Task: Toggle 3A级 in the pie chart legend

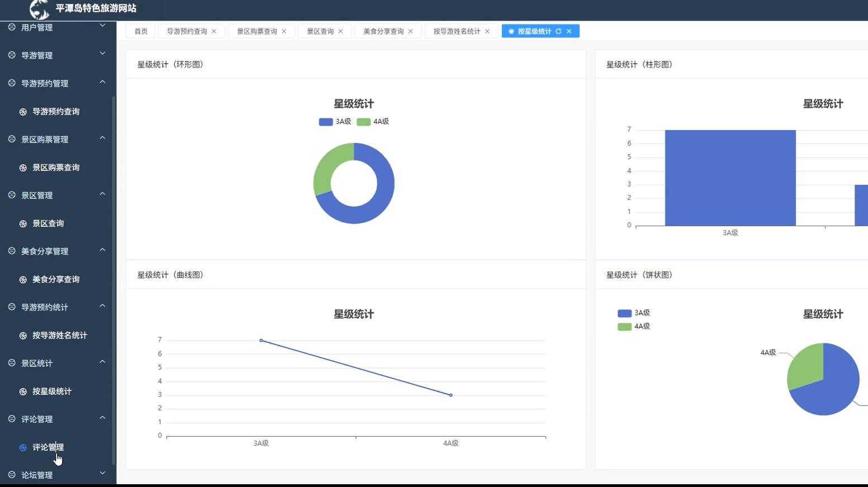Action: click(x=634, y=313)
